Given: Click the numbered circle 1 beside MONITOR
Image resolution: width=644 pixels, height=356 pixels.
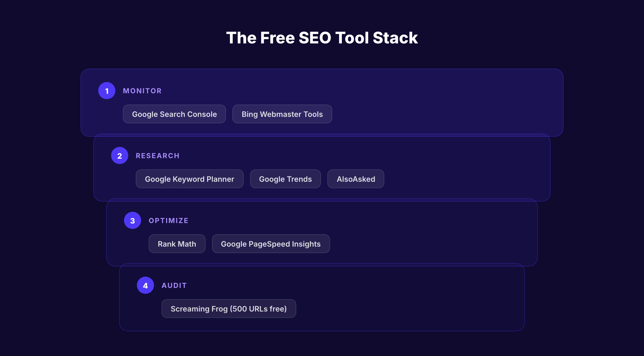Looking at the screenshot, I should click(107, 91).
